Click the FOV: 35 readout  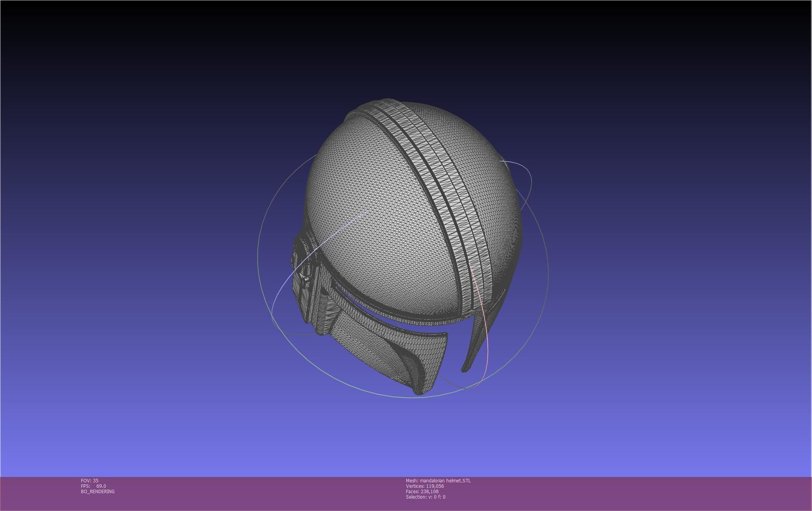tap(89, 480)
